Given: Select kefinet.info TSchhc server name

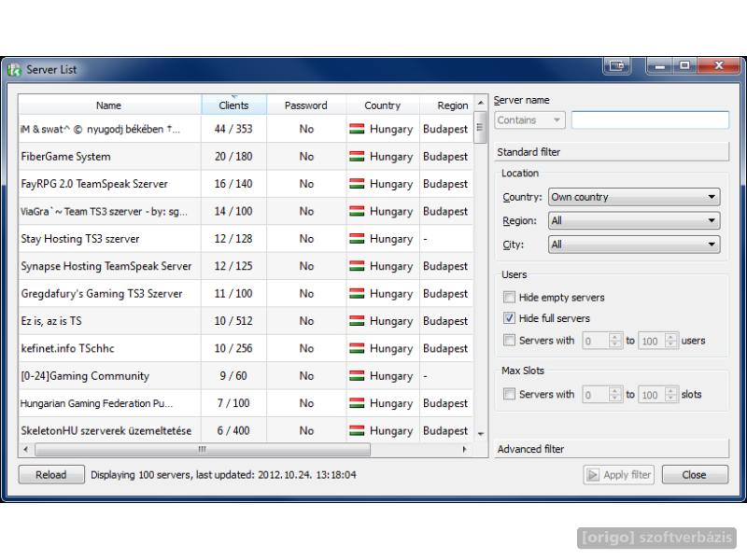Looking at the screenshot, I should pyautogui.click(x=67, y=348).
